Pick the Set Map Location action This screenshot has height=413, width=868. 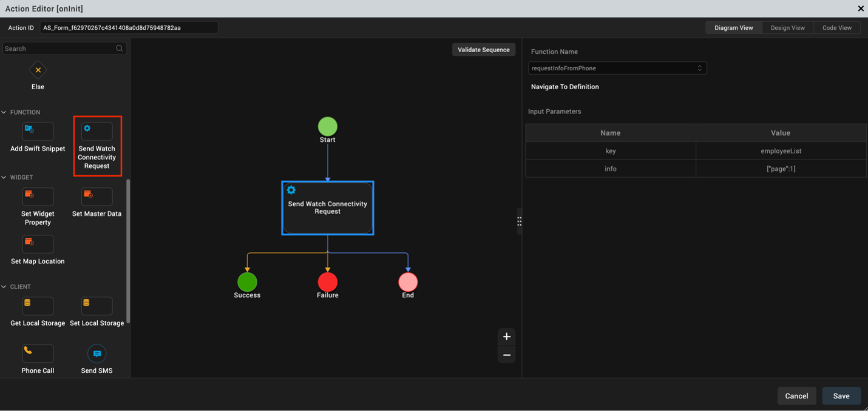[x=38, y=244]
